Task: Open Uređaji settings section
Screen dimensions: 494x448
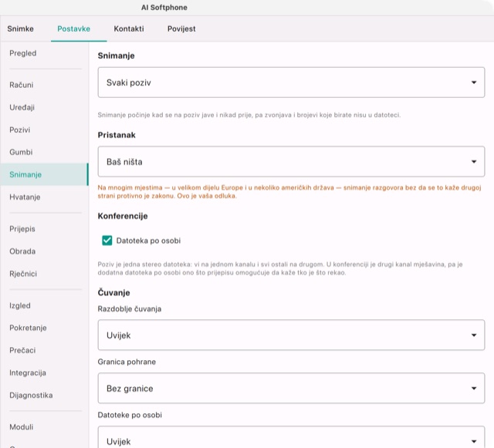Action: [44, 107]
